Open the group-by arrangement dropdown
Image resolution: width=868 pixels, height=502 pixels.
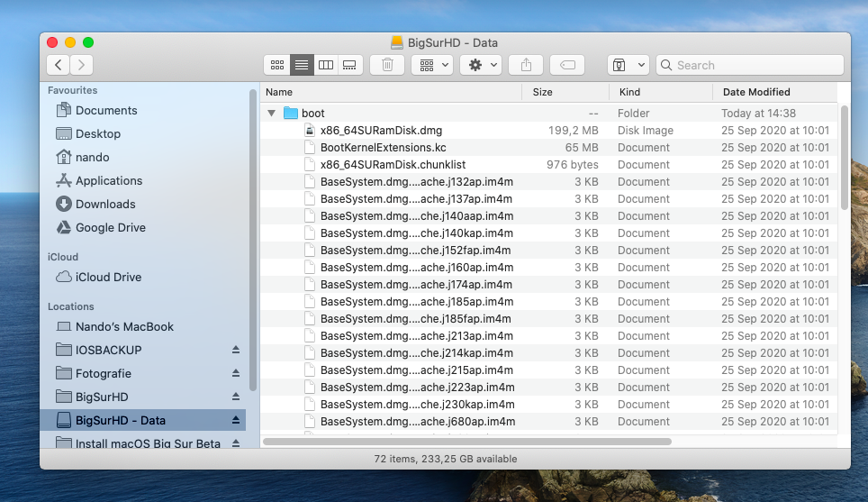coord(433,65)
